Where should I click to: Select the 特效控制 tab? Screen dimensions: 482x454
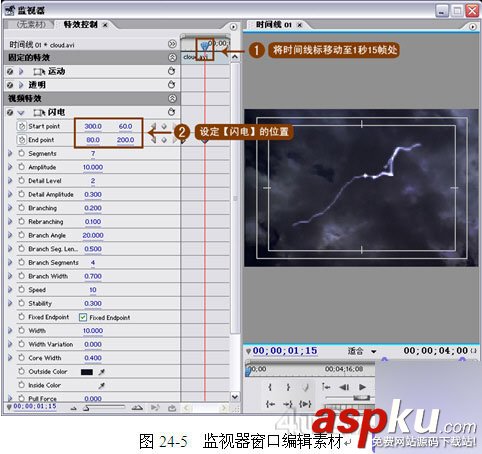[x=81, y=24]
